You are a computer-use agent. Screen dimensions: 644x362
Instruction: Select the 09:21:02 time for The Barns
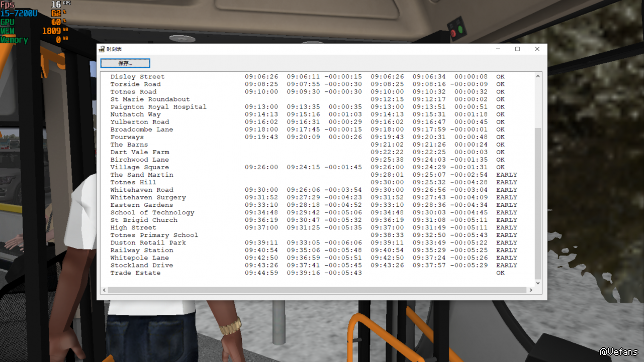387,145
